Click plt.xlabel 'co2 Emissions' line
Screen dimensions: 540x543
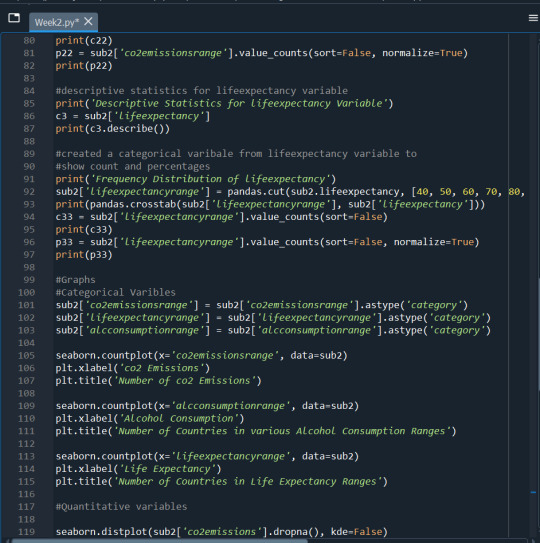pyautogui.click(x=133, y=368)
